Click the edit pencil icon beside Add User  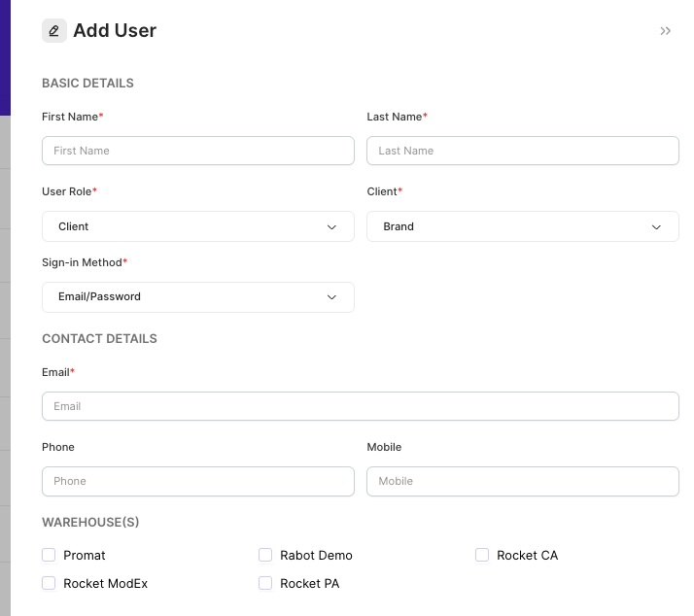54,30
